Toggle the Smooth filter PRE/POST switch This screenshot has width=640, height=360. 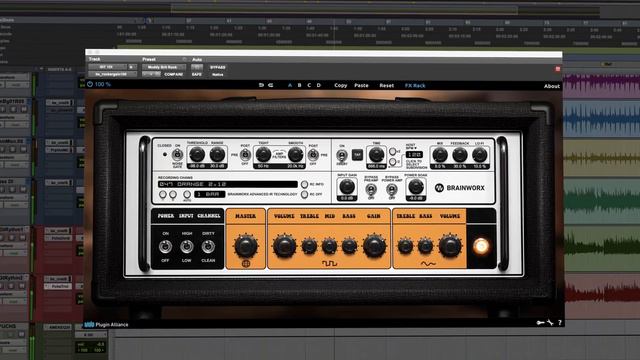point(313,155)
